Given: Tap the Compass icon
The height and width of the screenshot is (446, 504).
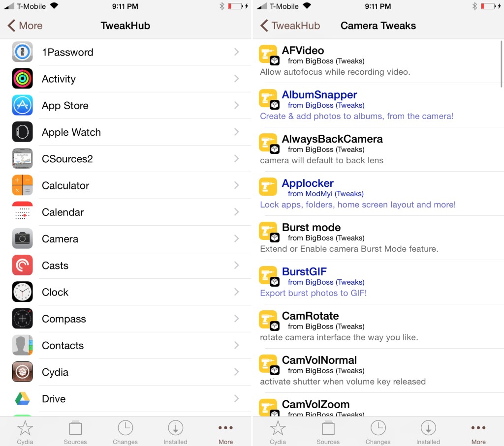Looking at the screenshot, I should tap(22, 318).
